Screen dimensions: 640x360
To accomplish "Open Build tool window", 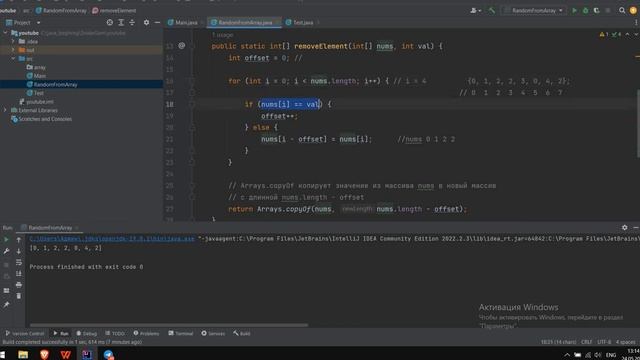I will tap(242, 333).
